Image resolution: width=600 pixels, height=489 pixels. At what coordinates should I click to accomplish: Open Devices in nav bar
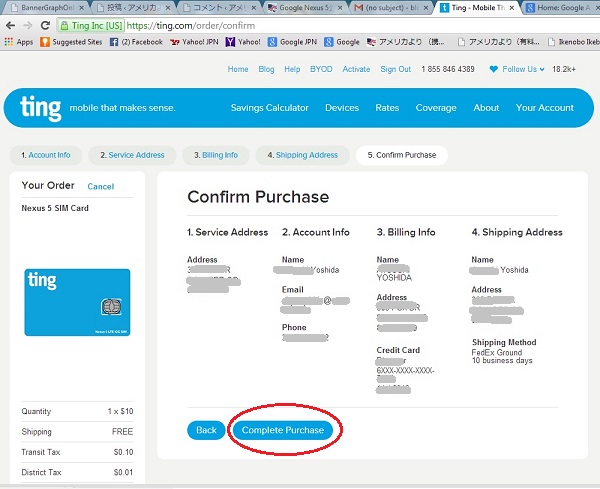(x=342, y=108)
